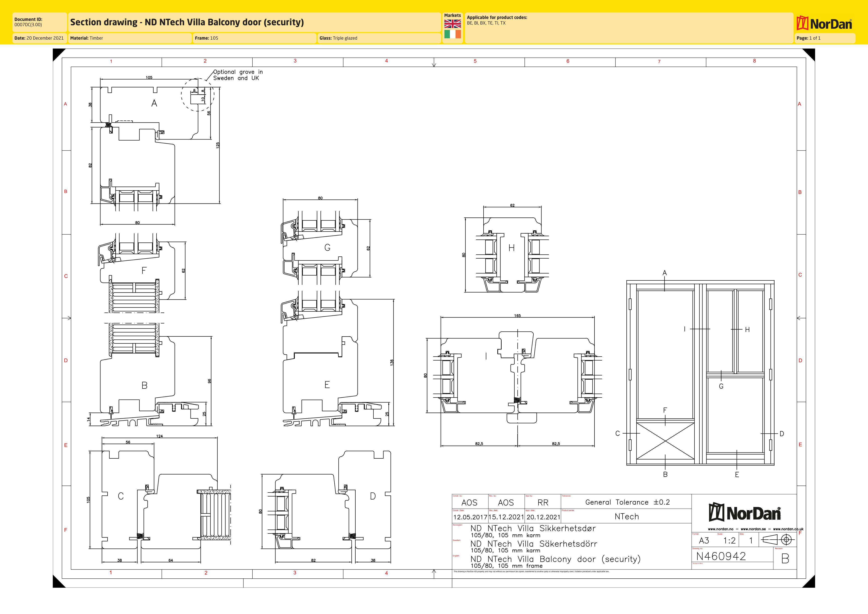The image size is (868, 614).
Task: Select the section I detail label
Action: pos(486,356)
